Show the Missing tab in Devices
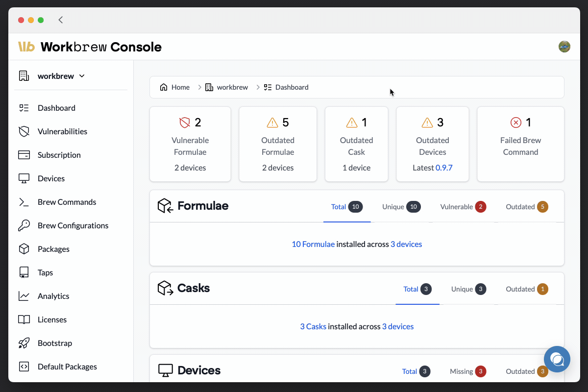This screenshot has width=588, height=392. pyautogui.click(x=467, y=371)
